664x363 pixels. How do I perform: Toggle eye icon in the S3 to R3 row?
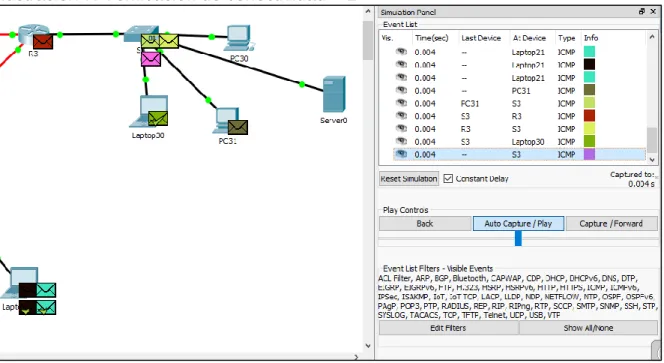click(401, 116)
